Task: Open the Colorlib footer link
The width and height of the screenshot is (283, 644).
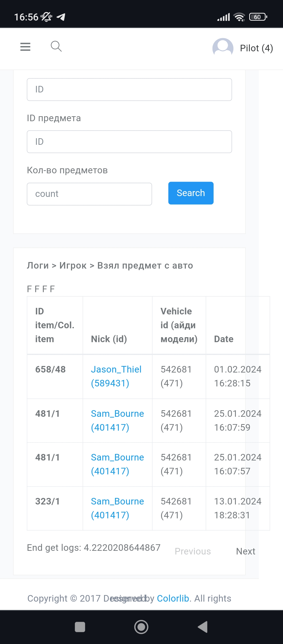Action: [x=173, y=598]
